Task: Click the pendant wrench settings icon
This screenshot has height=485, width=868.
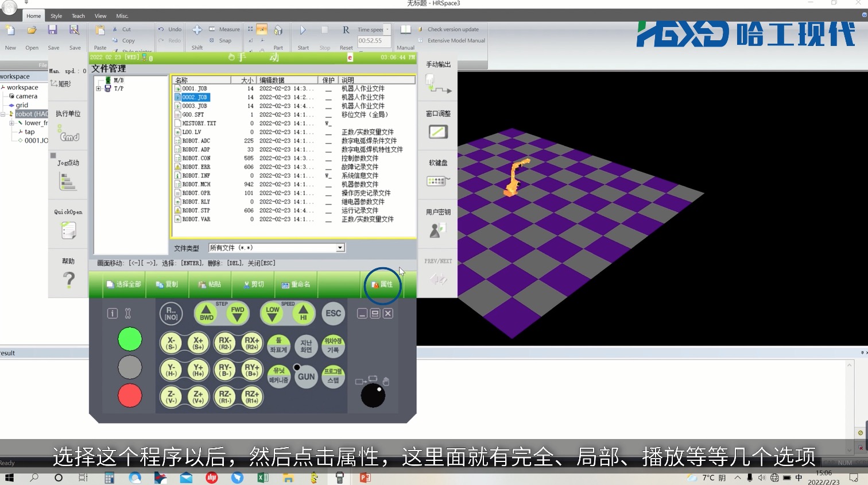Action: click(127, 313)
